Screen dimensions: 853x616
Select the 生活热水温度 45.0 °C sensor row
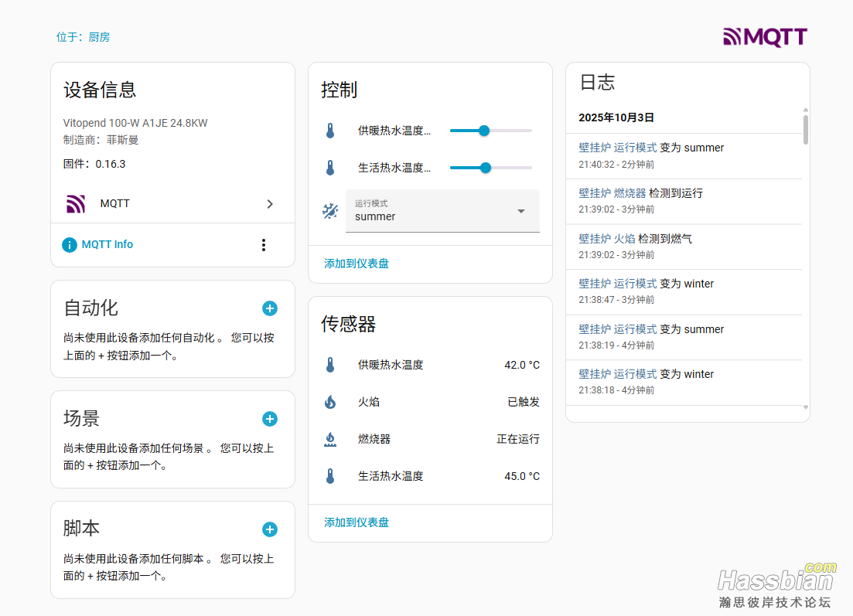[x=430, y=476]
